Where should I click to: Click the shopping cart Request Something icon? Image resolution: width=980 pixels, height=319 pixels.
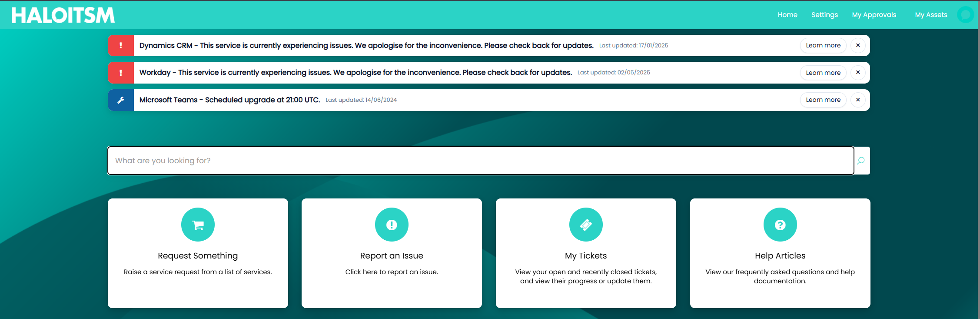198,225
